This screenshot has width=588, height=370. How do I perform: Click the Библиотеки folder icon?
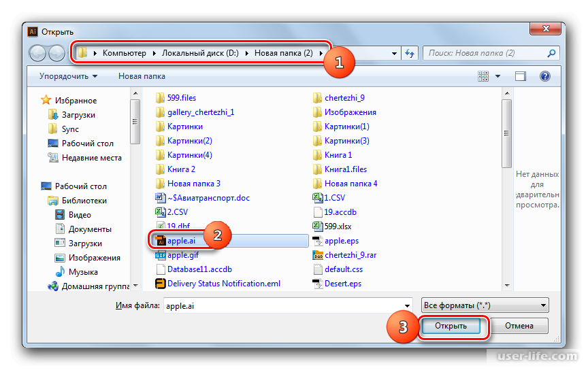pyautogui.click(x=53, y=201)
